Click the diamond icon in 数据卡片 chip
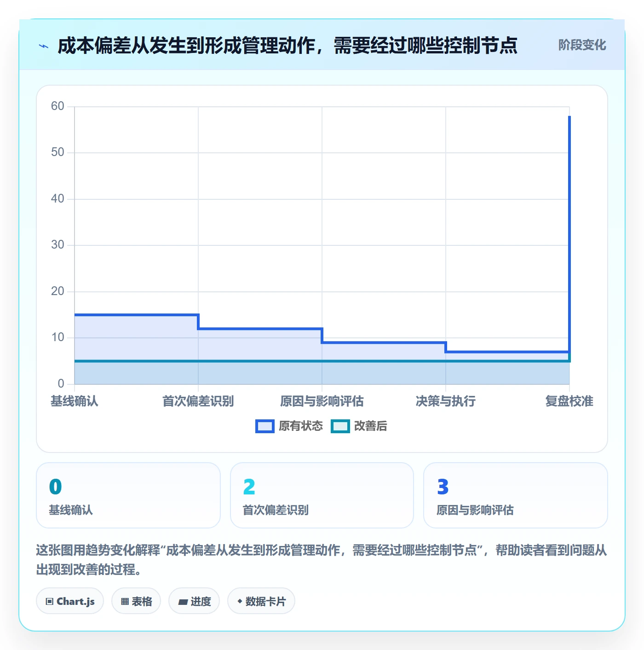Screen dimensions: 644x650 240,601
